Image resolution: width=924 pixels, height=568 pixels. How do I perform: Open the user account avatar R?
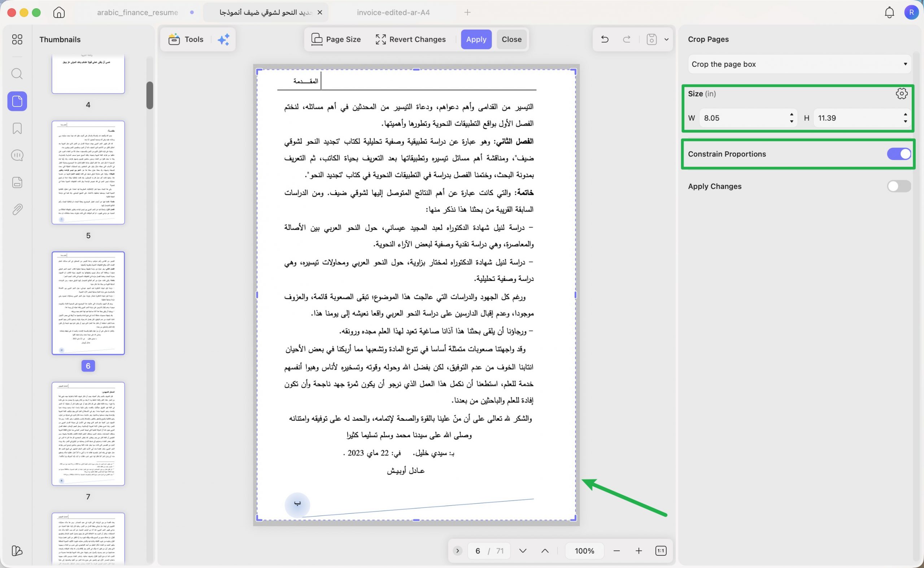pos(911,12)
